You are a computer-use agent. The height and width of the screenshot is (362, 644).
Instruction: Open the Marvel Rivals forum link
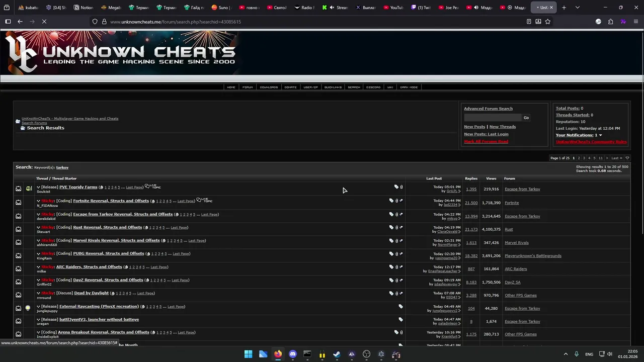click(x=517, y=242)
